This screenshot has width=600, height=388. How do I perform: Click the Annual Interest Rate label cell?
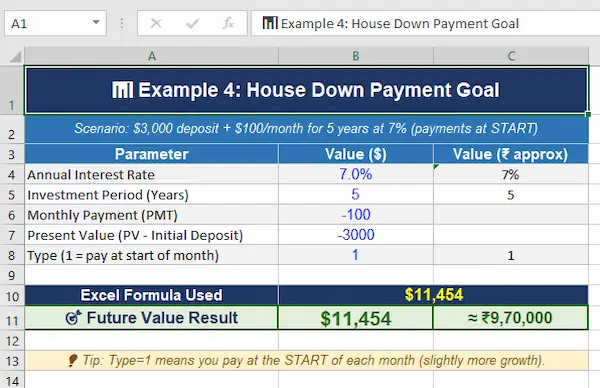point(152,174)
